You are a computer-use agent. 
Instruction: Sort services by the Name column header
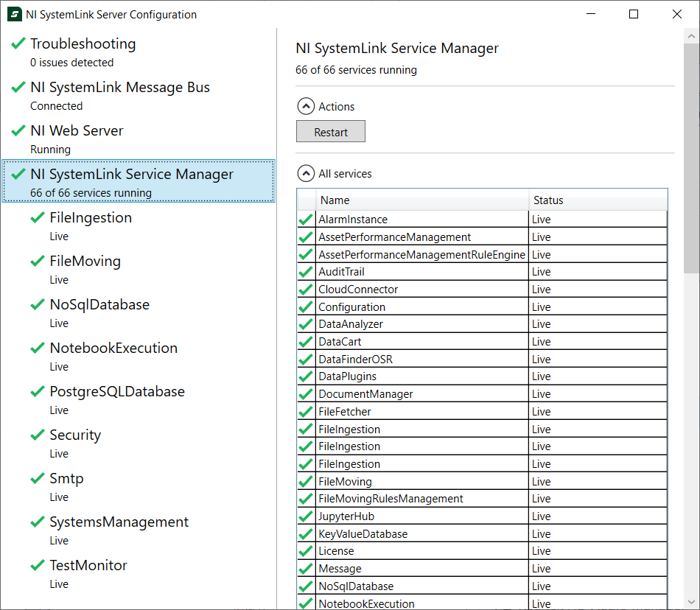[422, 200]
